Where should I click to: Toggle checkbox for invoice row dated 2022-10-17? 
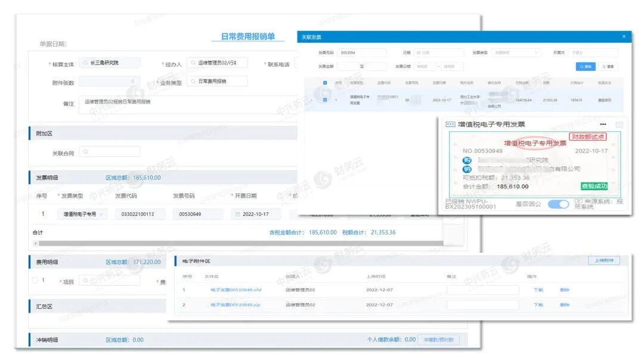(x=325, y=100)
